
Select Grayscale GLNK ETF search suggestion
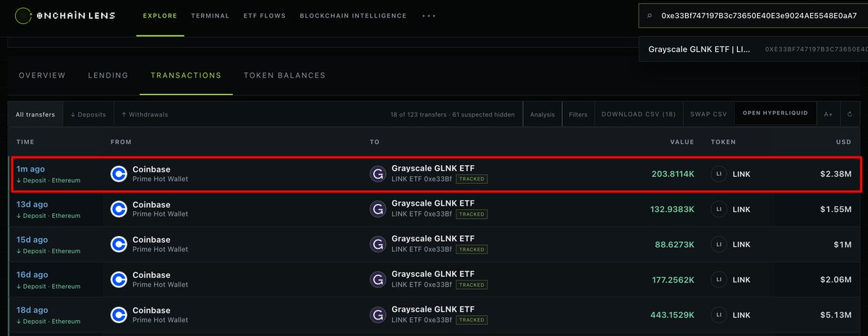pyautogui.click(x=753, y=49)
